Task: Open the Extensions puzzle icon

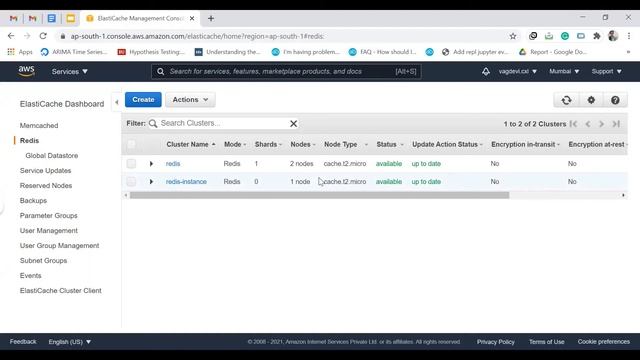Action: 597,36
